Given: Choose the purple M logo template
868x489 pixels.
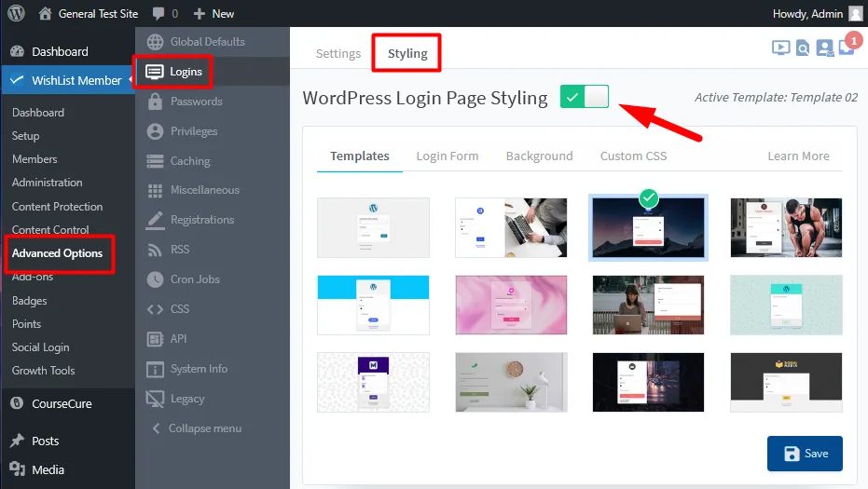Looking at the screenshot, I should click(373, 382).
